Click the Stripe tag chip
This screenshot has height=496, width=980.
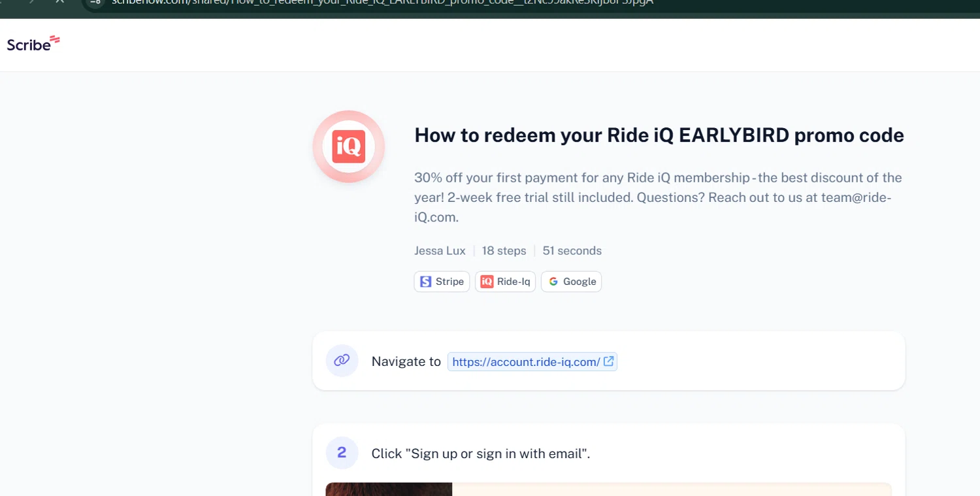(x=442, y=282)
